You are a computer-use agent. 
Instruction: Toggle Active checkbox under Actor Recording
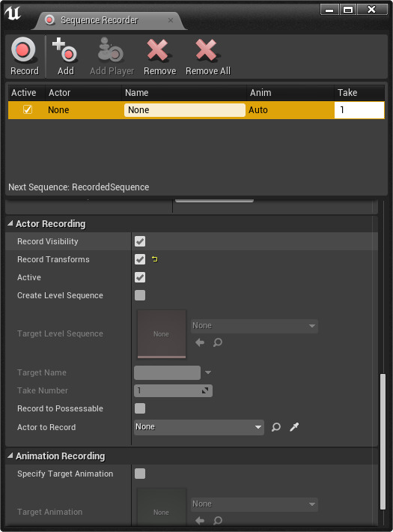(x=140, y=277)
